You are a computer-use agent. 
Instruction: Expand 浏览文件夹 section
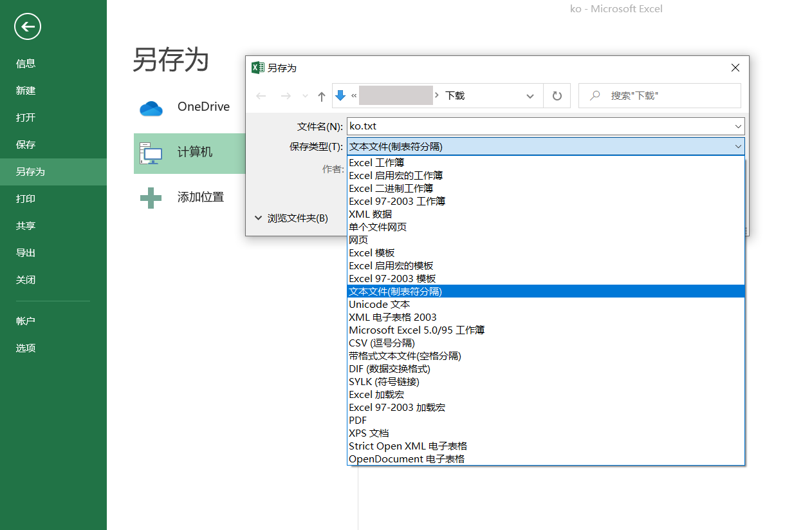[291, 218]
